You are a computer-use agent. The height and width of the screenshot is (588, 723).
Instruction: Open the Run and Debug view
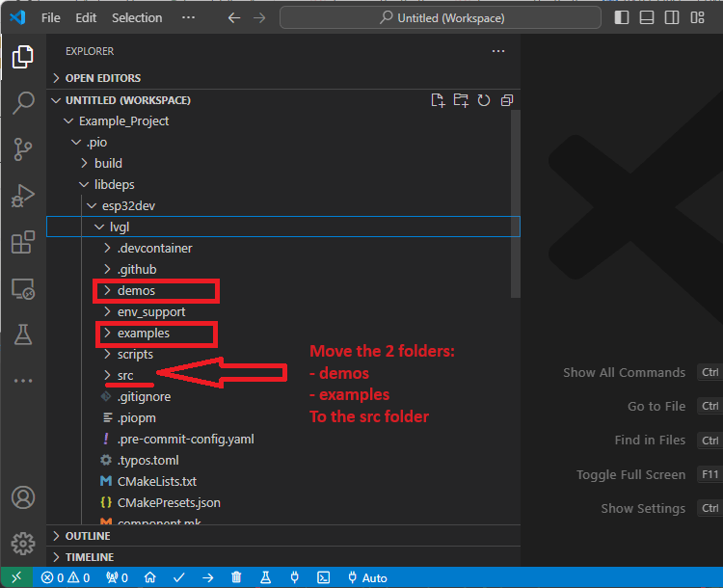pos(22,196)
